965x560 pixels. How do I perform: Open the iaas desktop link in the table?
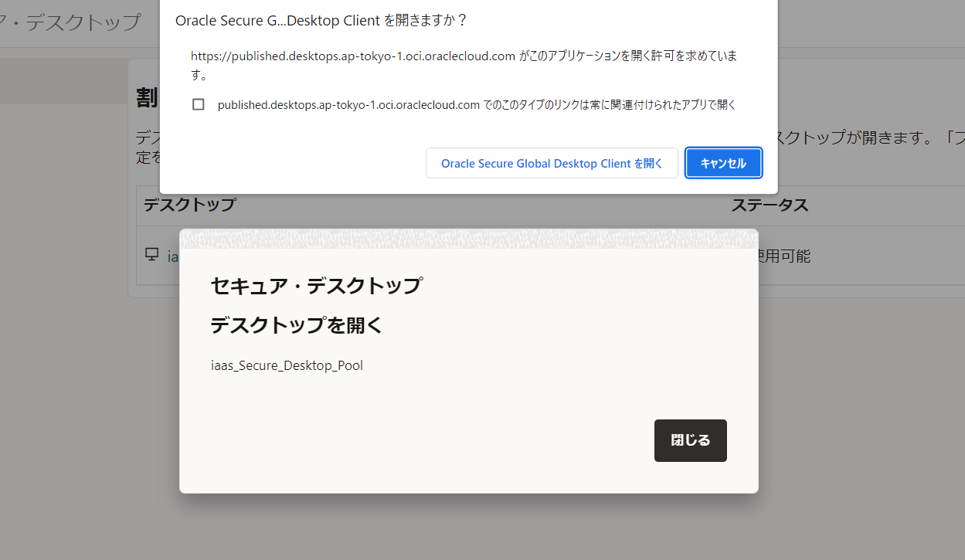point(171,256)
